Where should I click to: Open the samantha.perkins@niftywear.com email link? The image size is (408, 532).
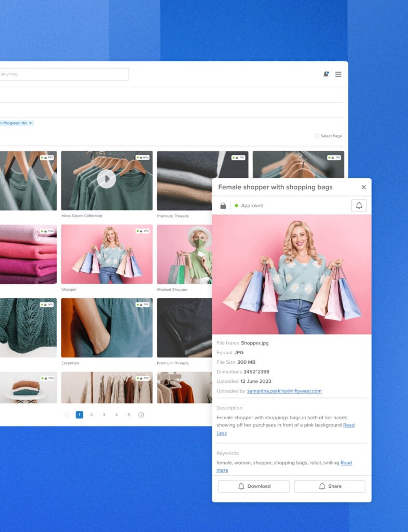[284, 391]
